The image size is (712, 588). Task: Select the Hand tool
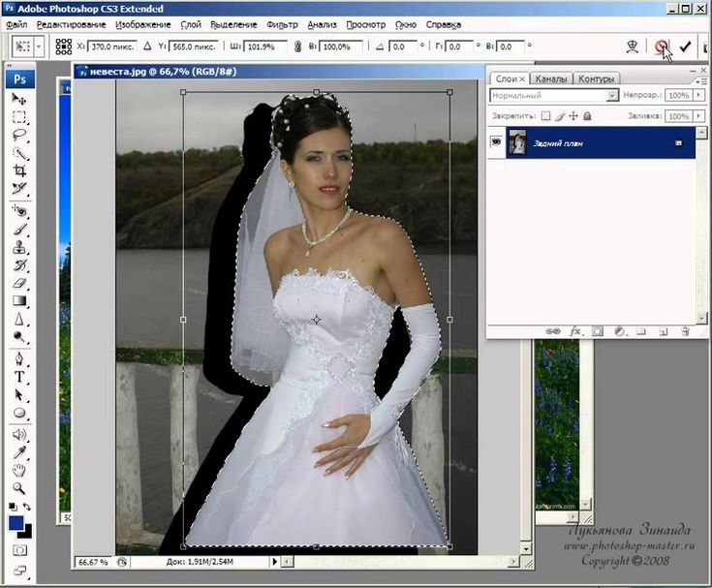pos(19,471)
